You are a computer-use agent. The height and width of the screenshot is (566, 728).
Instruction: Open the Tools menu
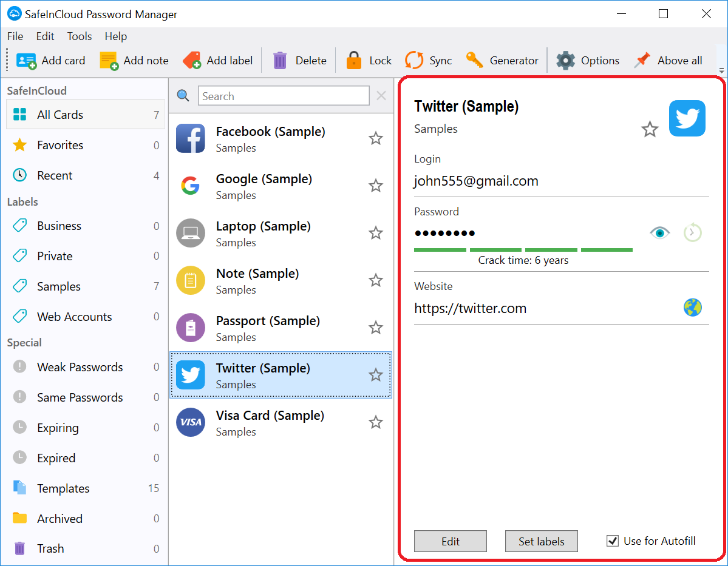coord(80,36)
